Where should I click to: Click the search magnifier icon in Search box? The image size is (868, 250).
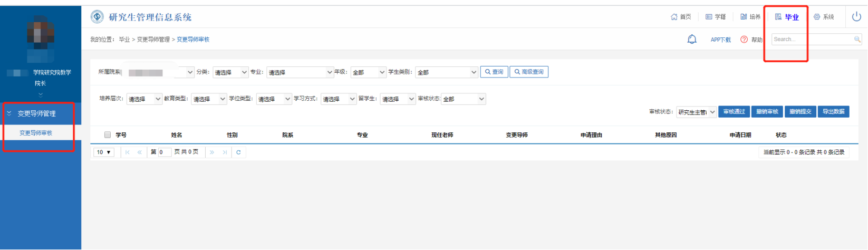click(x=857, y=40)
